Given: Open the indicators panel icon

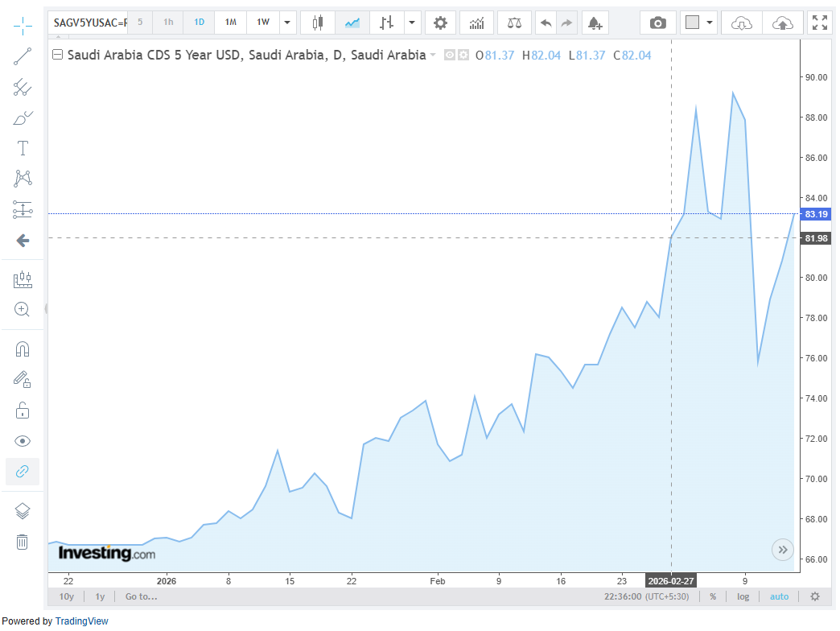Looking at the screenshot, I should coord(476,23).
